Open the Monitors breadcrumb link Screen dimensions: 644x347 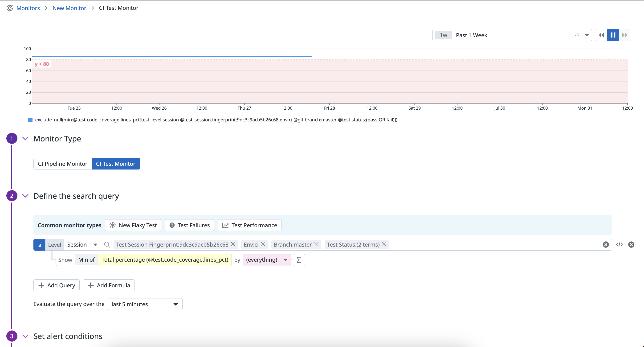(x=28, y=8)
